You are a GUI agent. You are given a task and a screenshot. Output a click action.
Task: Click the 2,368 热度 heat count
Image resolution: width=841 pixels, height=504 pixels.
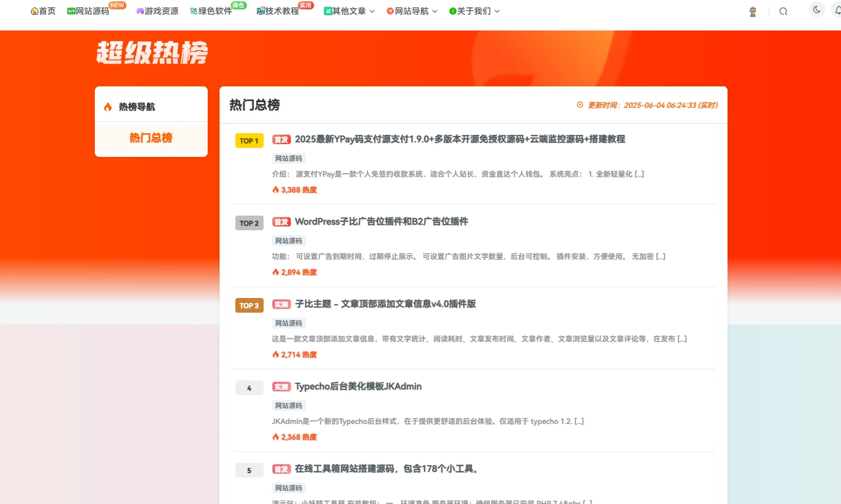click(295, 437)
